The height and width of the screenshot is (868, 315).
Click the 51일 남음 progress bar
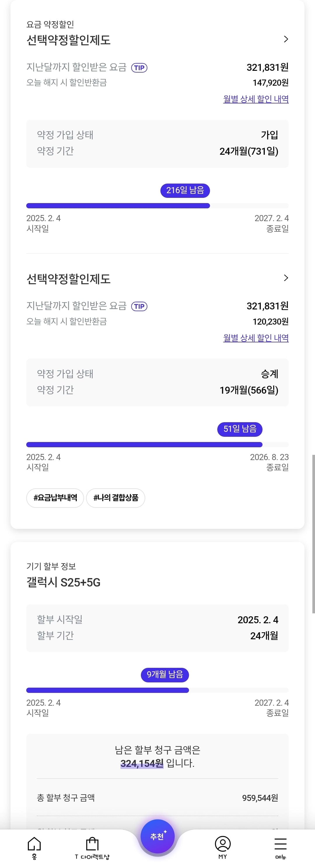[x=157, y=444]
